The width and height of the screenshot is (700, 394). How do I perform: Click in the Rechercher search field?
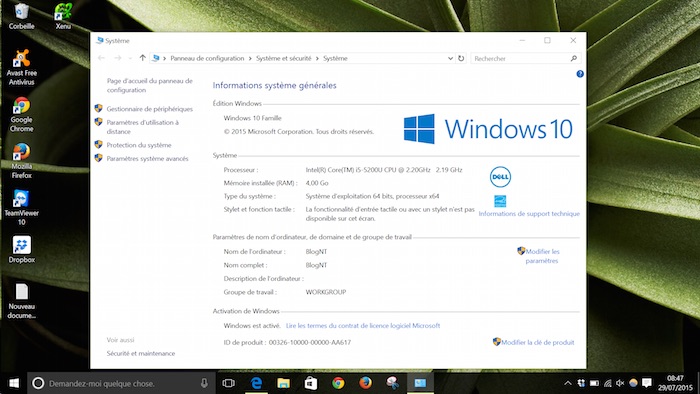(520, 58)
